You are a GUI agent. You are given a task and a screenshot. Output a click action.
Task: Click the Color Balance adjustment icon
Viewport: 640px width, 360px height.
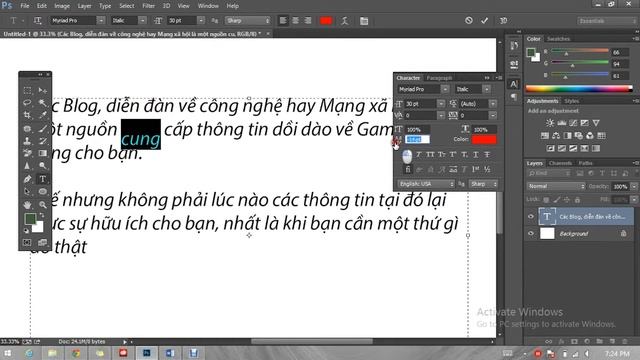(x=556, y=136)
